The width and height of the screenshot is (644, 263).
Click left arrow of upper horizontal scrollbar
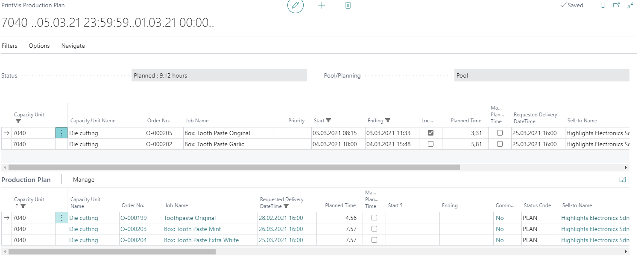(x=4, y=168)
